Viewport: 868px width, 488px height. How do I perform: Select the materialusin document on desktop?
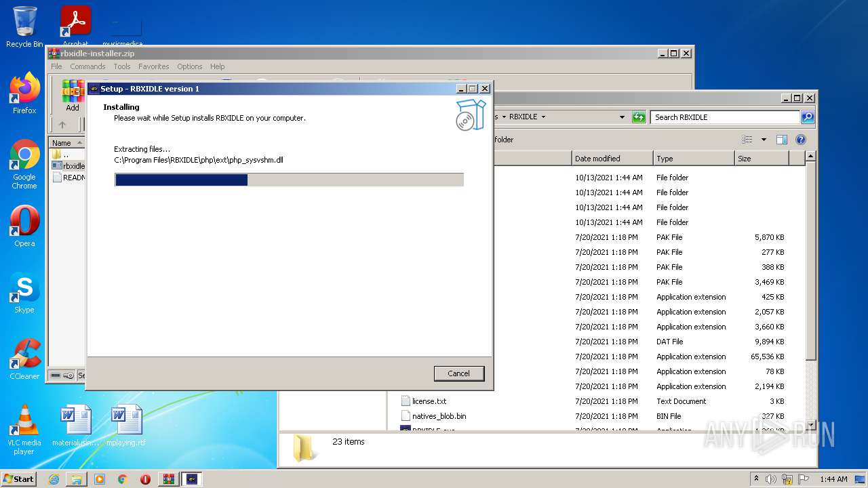tap(75, 426)
